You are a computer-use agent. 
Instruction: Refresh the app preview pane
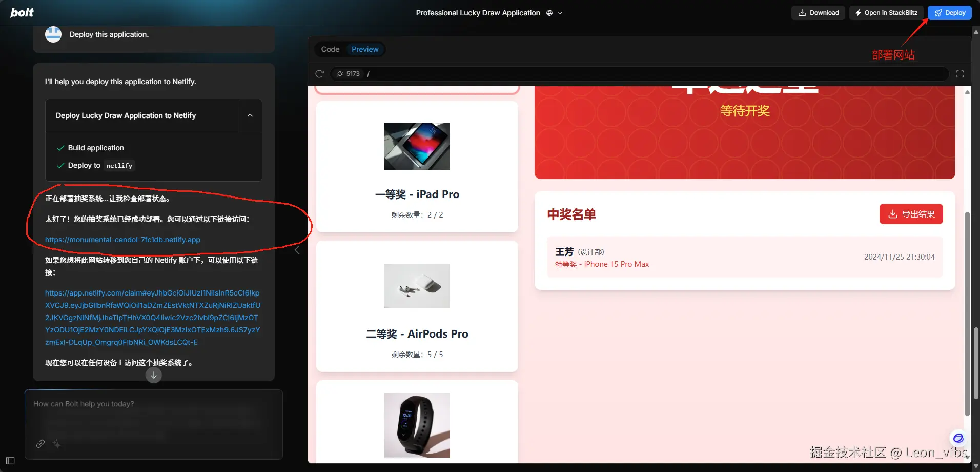(320, 73)
